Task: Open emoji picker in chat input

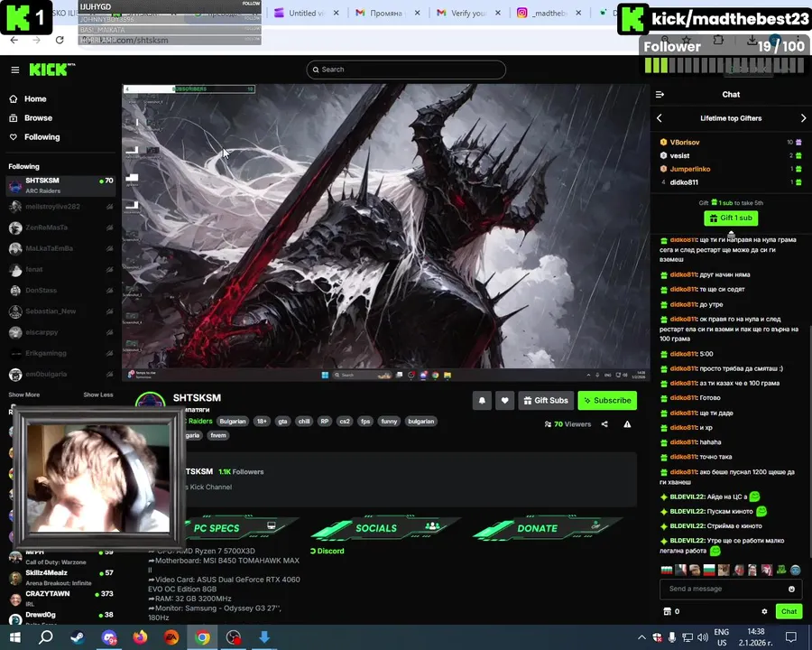Action: click(791, 589)
